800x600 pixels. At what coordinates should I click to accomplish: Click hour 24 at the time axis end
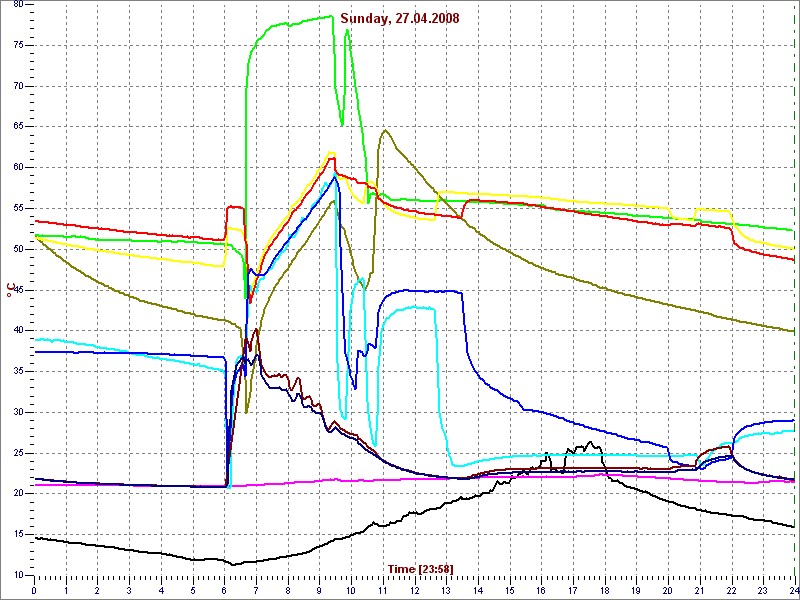point(793,591)
